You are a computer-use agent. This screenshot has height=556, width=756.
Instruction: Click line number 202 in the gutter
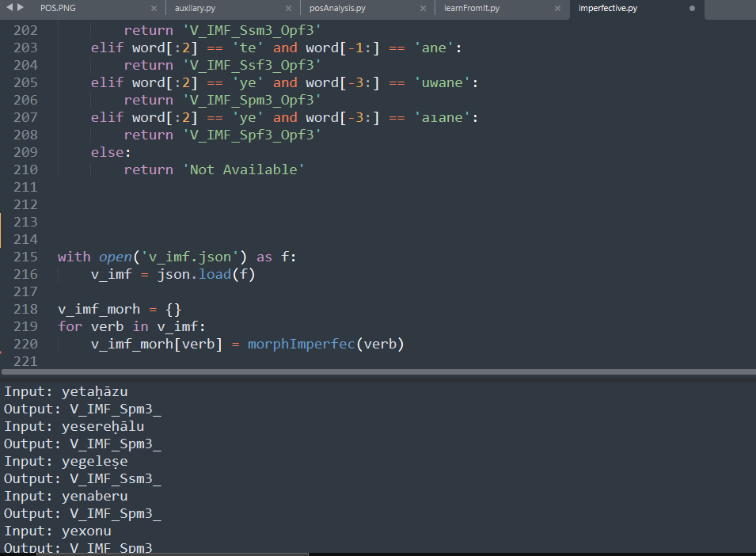tap(25, 30)
